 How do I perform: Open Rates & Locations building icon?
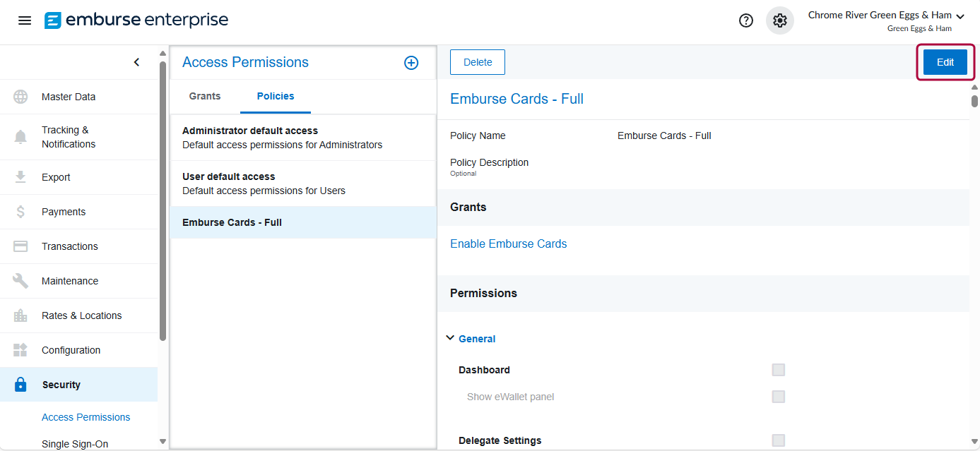(20, 315)
